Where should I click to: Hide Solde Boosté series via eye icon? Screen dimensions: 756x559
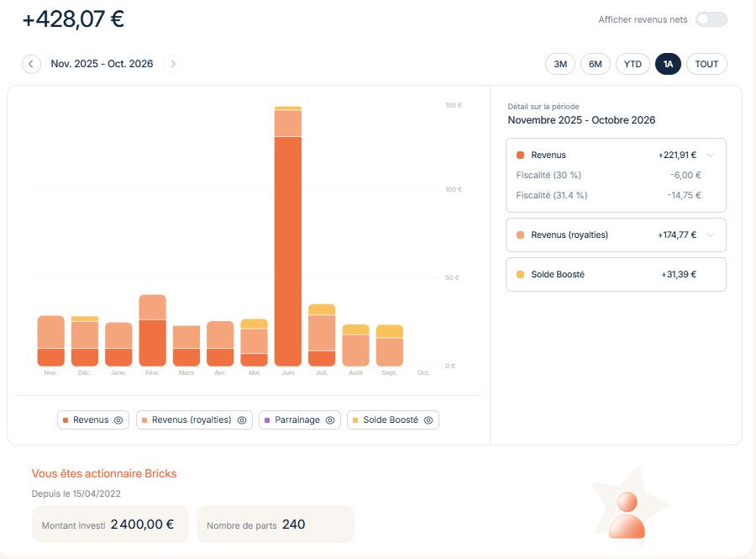(x=428, y=420)
